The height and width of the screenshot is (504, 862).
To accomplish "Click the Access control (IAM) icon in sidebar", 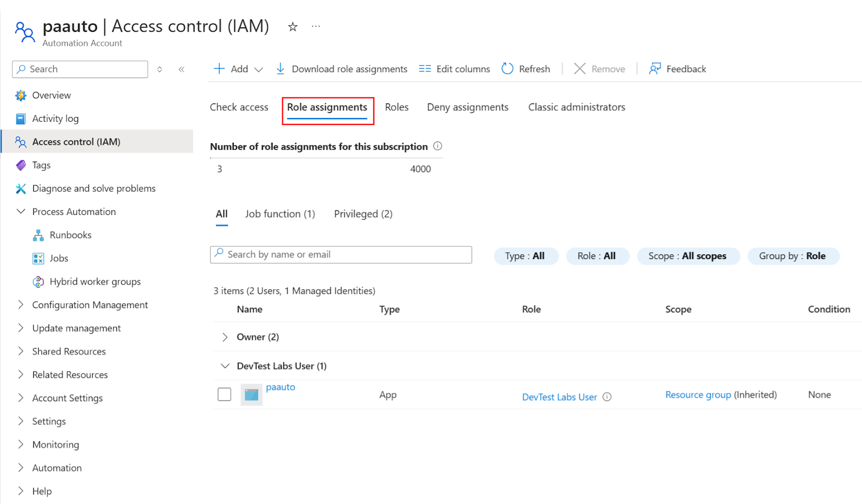I will (x=20, y=142).
